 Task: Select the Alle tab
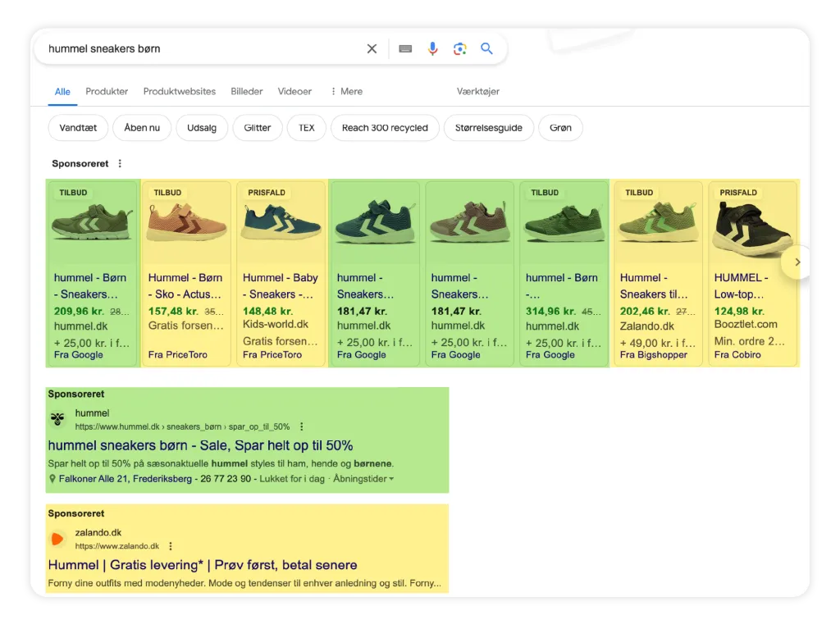[62, 92]
